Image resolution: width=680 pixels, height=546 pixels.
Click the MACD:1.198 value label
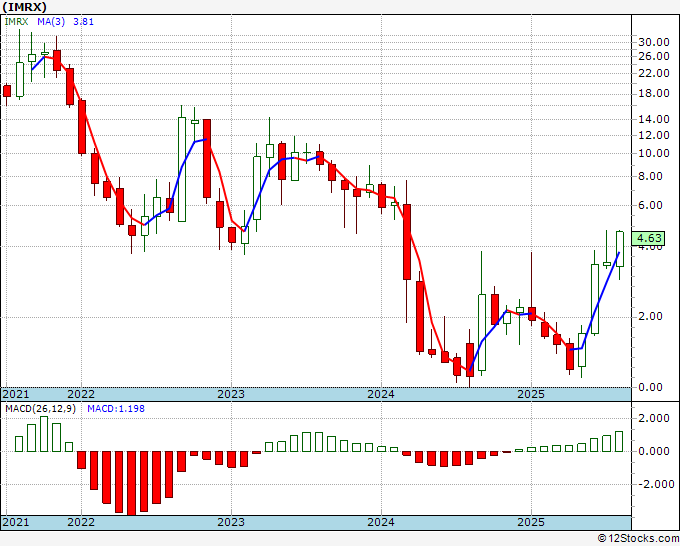116,409
